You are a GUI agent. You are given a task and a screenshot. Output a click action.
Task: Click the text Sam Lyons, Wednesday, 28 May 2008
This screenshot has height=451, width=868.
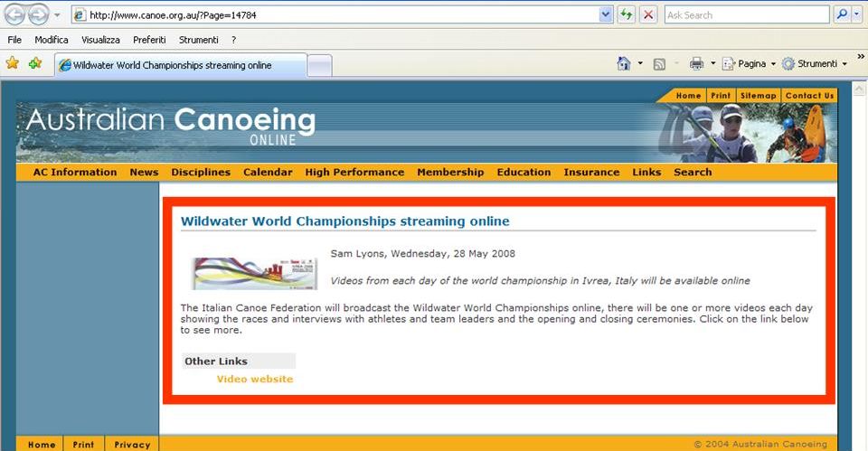click(423, 254)
